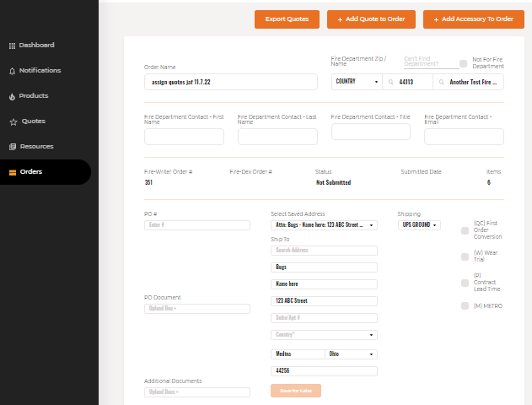Click the Additional Documents upload field
Image resolution: width=532 pixels, height=405 pixels.
[x=197, y=392]
